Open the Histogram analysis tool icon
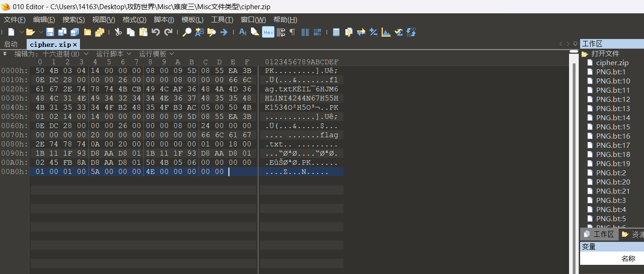The height and width of the screenshot is (274, 644). pos(385,32)
